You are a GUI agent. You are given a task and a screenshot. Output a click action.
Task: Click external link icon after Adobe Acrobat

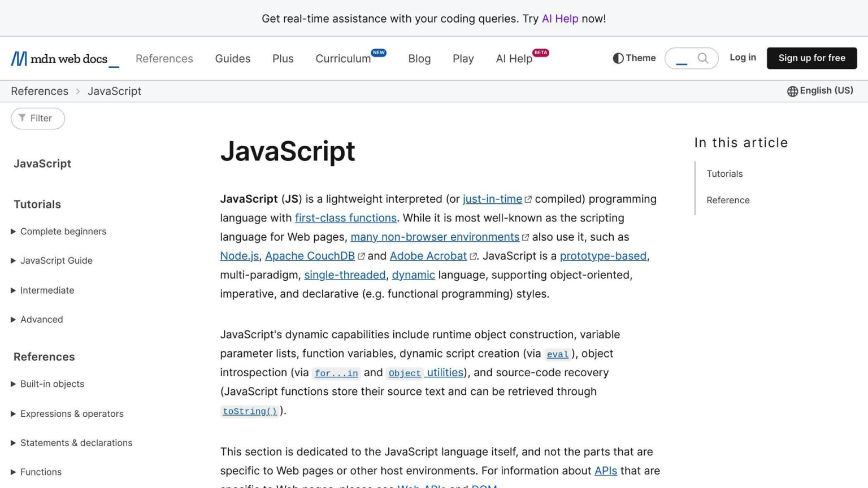(473, 256)
